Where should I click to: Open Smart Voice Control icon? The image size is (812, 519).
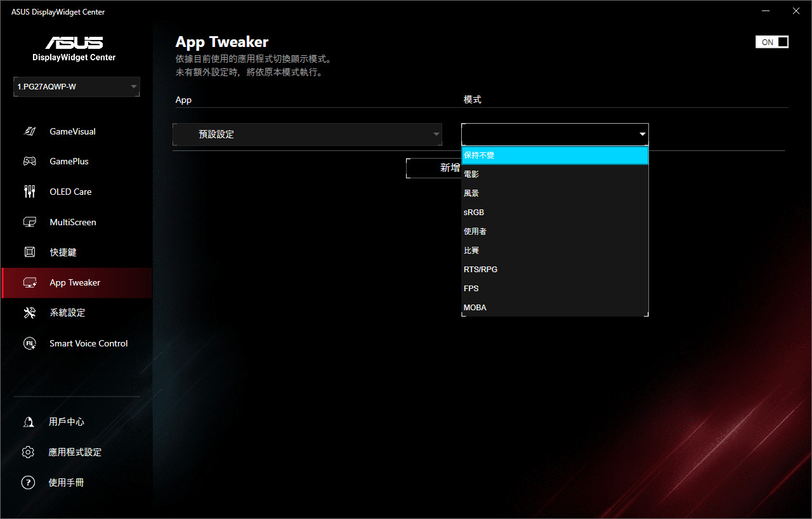pos(30,343)
